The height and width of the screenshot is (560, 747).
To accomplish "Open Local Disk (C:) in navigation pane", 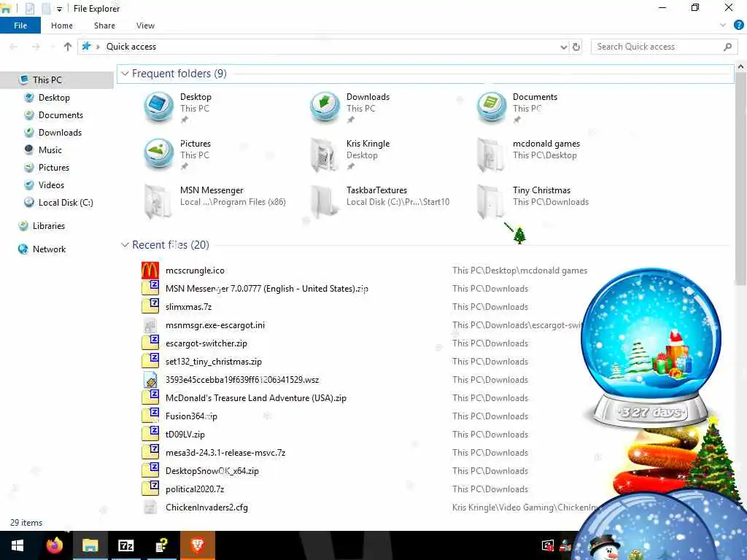I will click(66, 203).
